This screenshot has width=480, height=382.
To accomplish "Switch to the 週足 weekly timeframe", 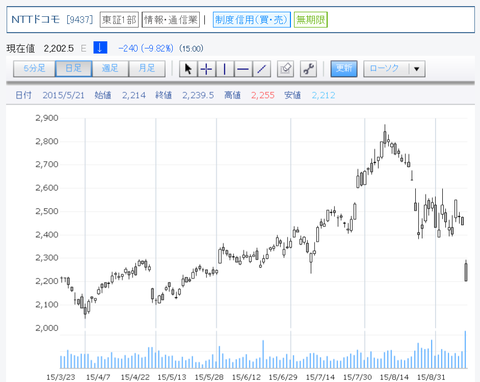I will click(x=110, y=69).
